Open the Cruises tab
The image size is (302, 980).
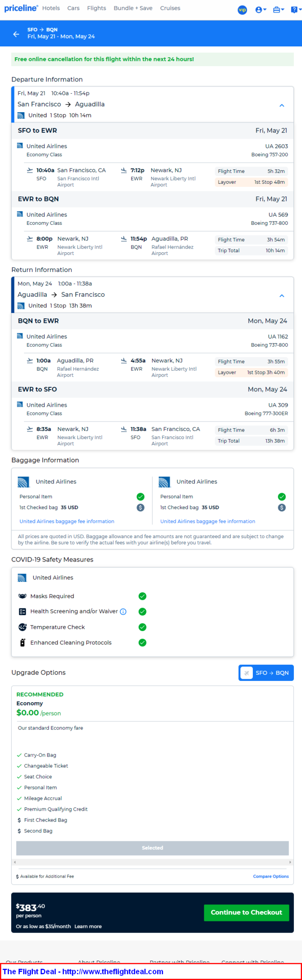pyautogui.click(x=170, y=8)
